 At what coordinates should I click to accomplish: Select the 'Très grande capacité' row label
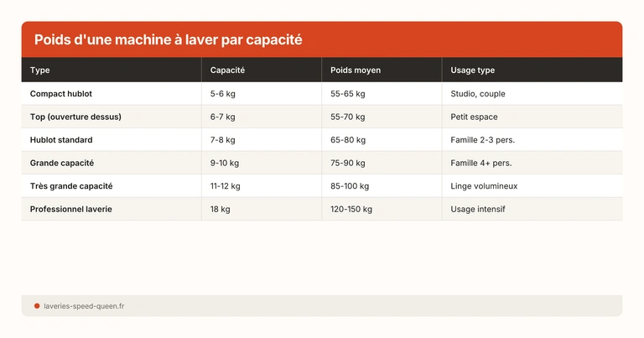tap(71, 186)
